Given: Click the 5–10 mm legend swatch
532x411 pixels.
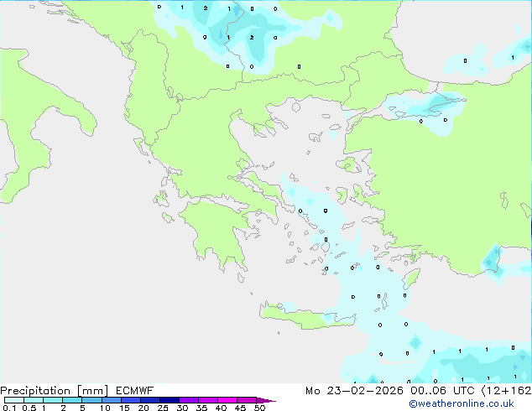Looking at the screenshot, I should (x=91, y=400).
